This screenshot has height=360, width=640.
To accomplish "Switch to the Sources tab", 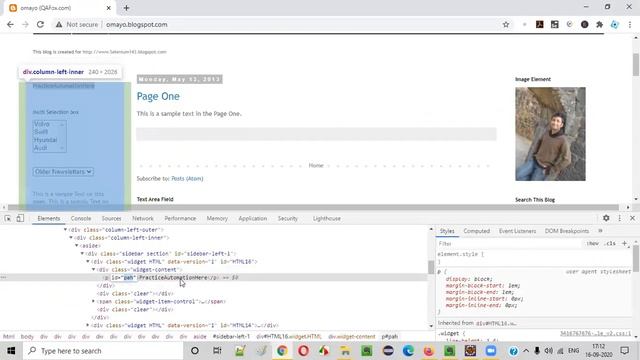I will pyautogui.click(x=111, y=219).
